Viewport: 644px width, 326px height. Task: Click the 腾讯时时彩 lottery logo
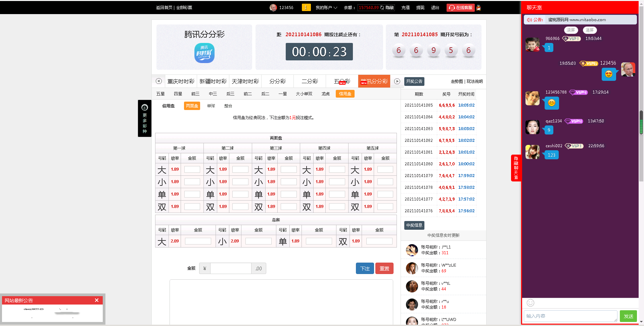coord(204,53)
